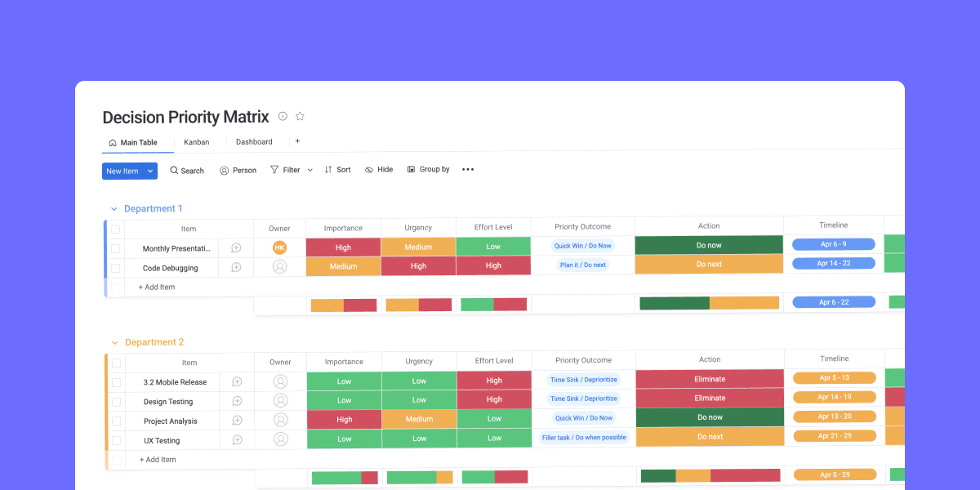Open the Hide columns option
This screenshot has width=980, height=490.
point(379,170)
